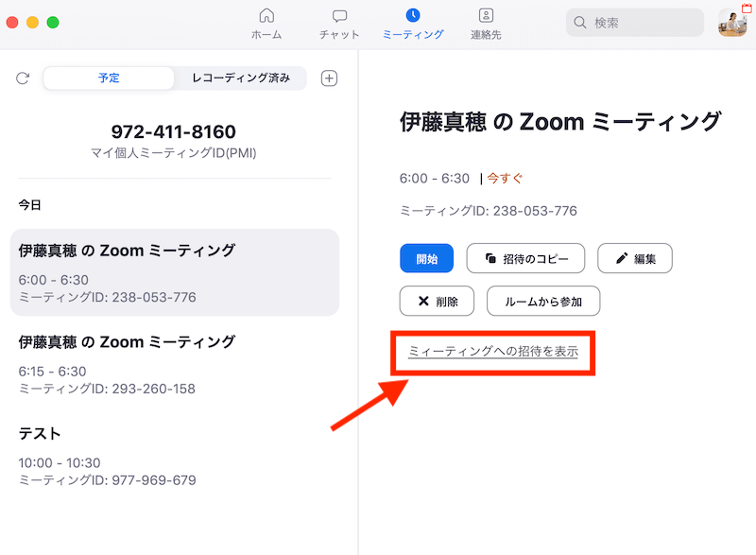Start the meeting with the 開始 button
This screenshot has height=555, width=756.
[427, 258]
